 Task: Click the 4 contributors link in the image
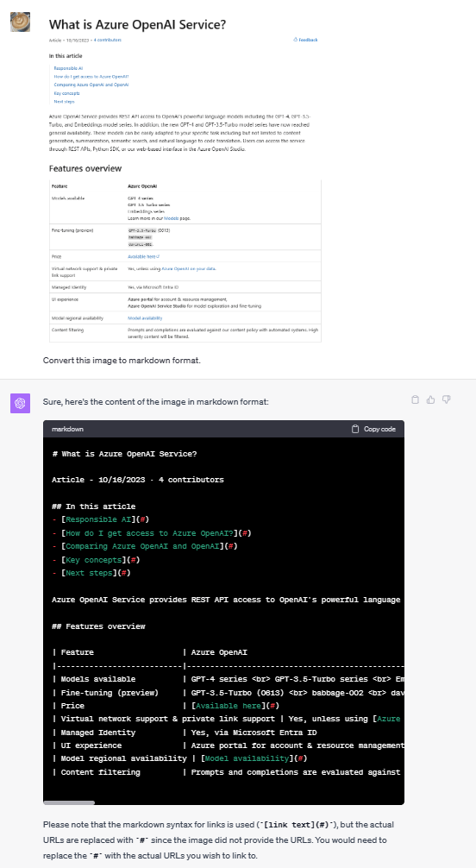pos(108,40)
